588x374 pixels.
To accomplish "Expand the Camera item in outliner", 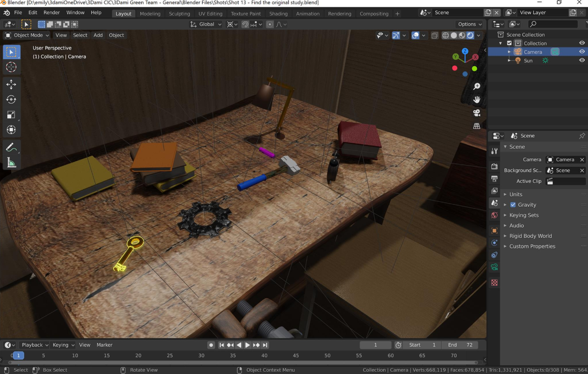I will point(509,52).
